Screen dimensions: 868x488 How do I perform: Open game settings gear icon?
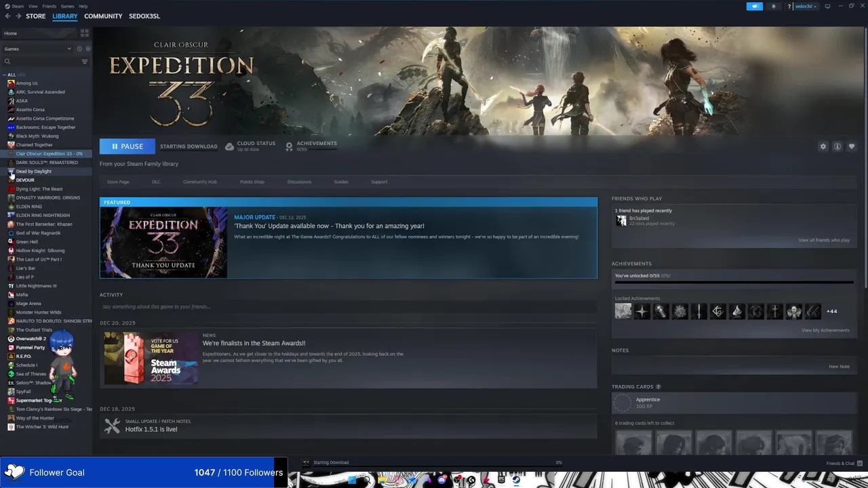tap(823, 146)
